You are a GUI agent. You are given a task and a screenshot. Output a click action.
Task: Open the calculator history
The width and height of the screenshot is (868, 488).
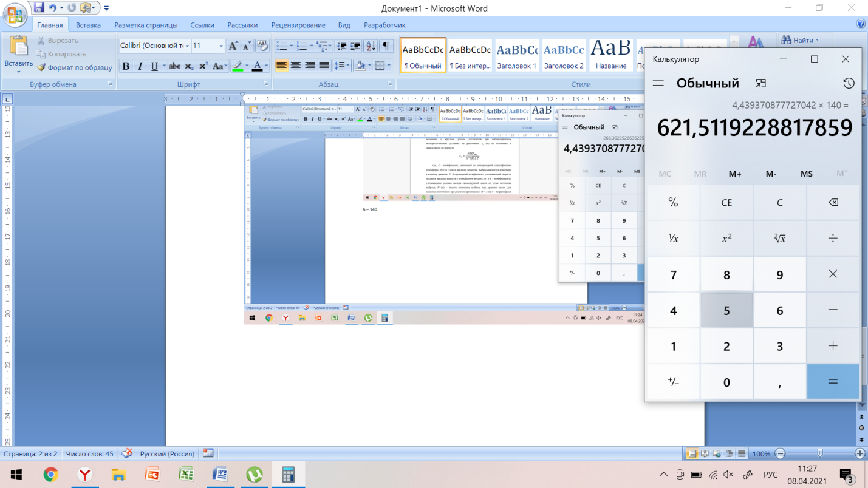[x=849, y=83]
